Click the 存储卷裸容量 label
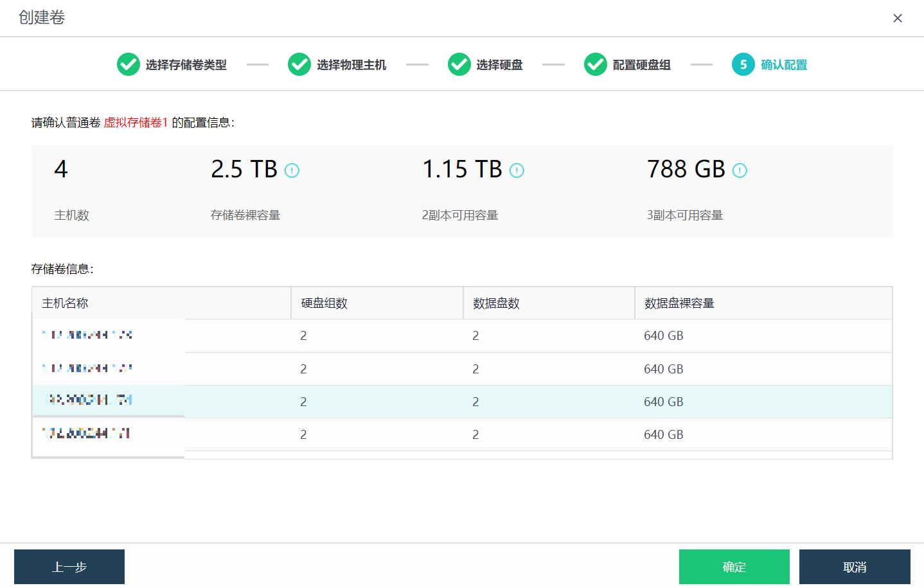924x588 pixels. pyautogui.click(x=245, y=215)
